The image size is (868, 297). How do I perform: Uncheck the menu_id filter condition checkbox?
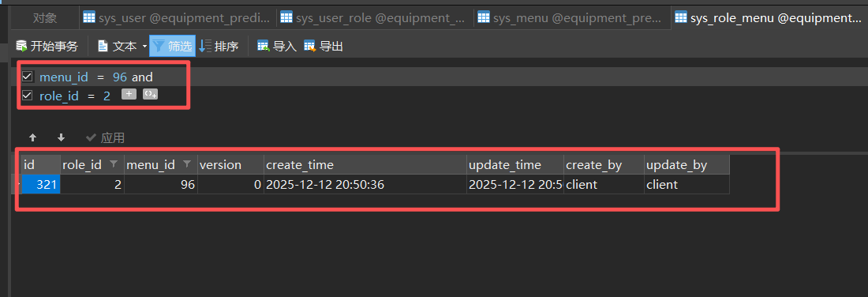(x=27, y=77)
